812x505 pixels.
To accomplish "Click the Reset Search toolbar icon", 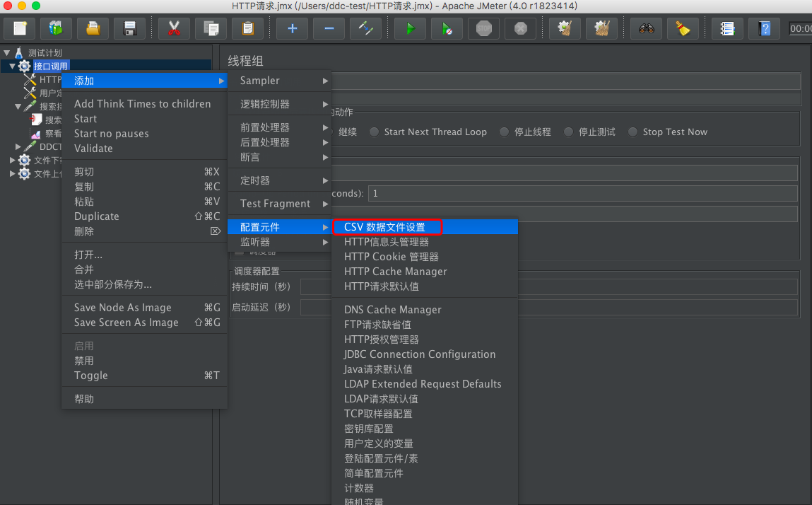I will 683,28.
